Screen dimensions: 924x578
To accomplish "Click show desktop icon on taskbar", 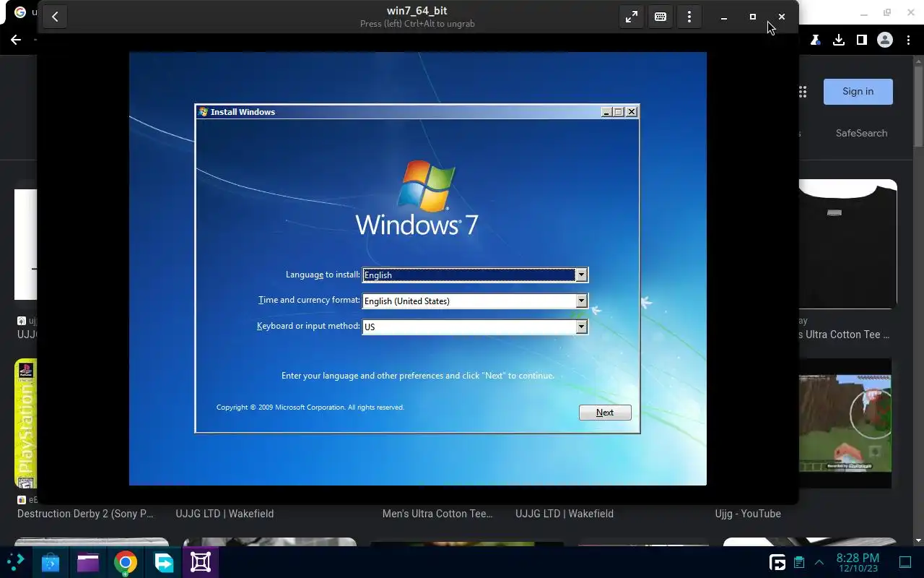I will coord(905,562).
